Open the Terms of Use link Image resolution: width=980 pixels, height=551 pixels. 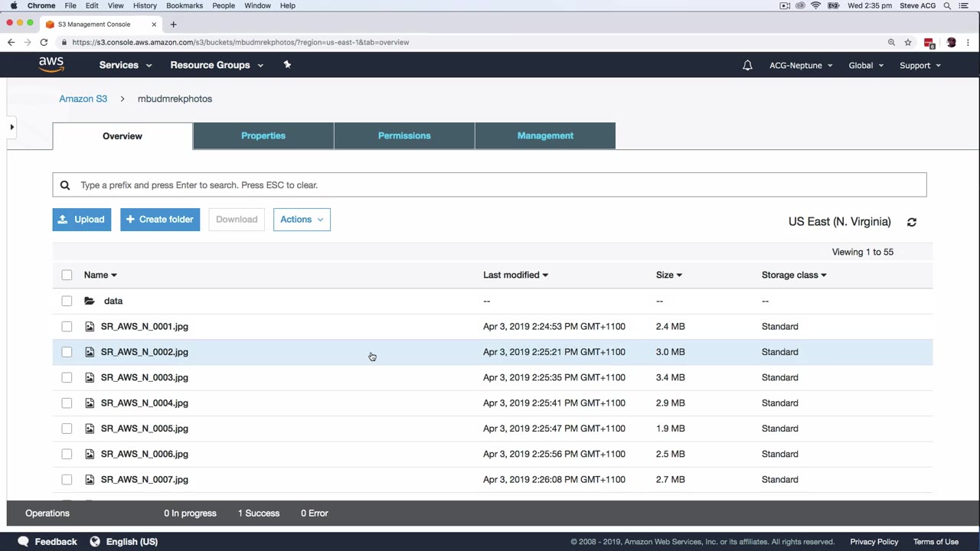[x=936, y=542]
